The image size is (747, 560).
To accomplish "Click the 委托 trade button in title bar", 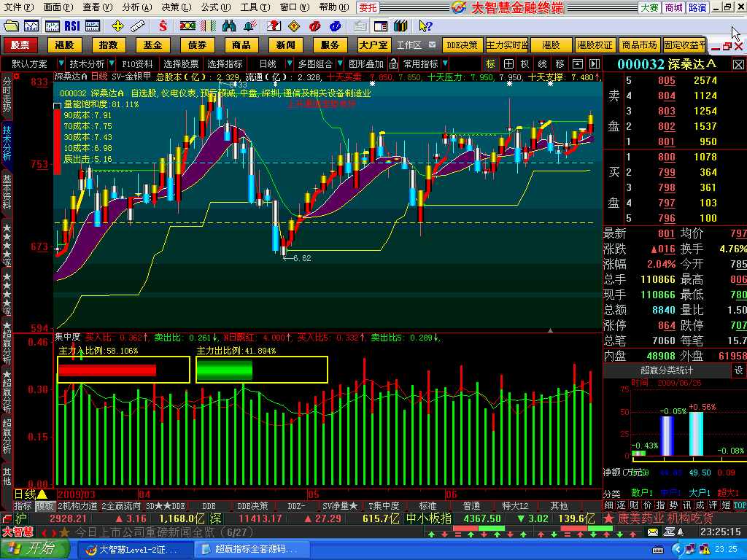I will (368, 7).
